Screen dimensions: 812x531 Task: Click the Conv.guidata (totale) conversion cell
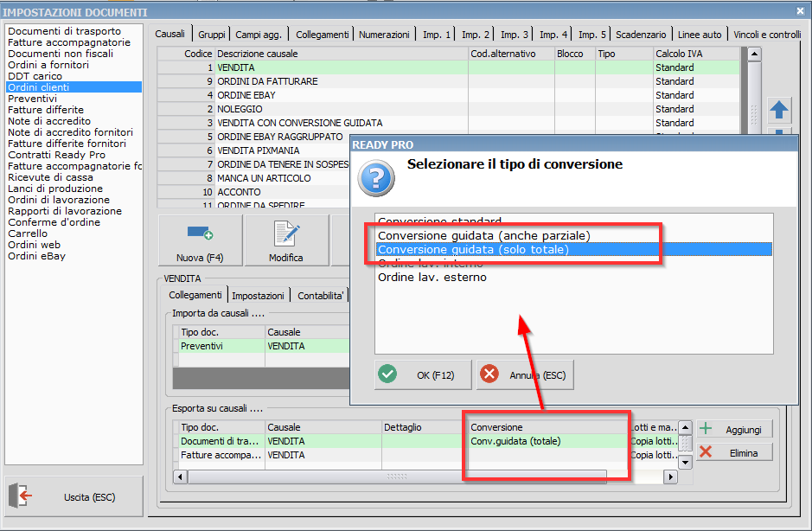[x=548, y=441]
